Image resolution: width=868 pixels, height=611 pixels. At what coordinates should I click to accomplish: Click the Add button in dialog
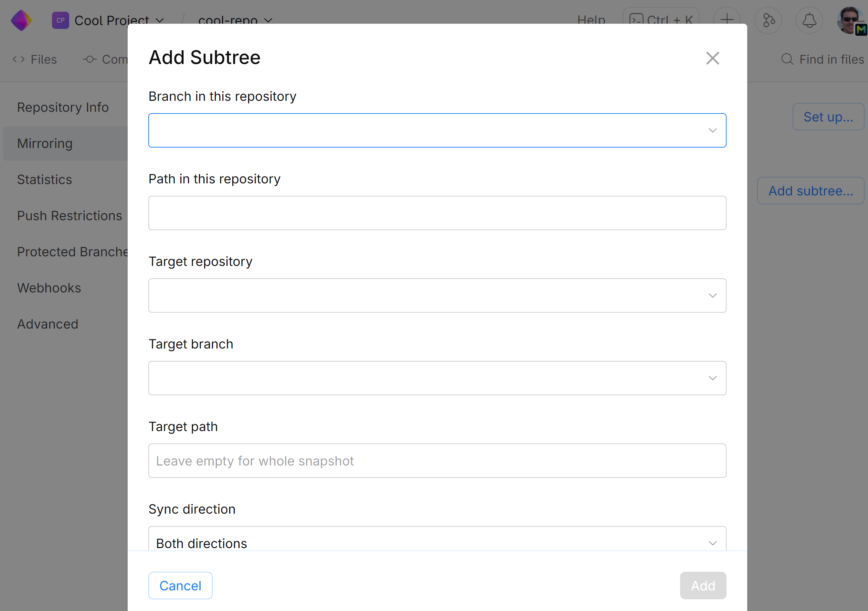(x=703, y=585)
